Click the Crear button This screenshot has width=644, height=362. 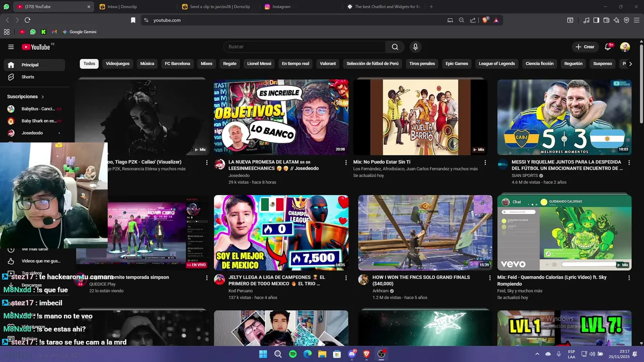click(x=585, y=47)
